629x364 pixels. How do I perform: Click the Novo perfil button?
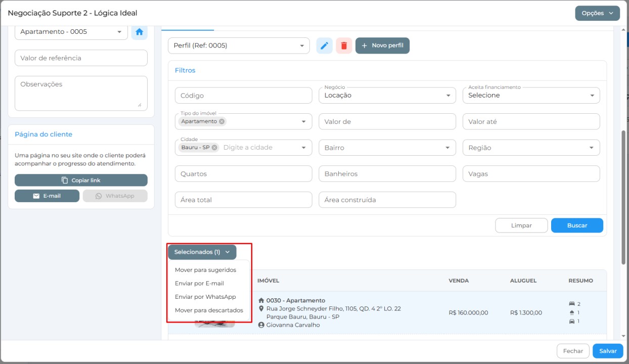coord(382,45)
